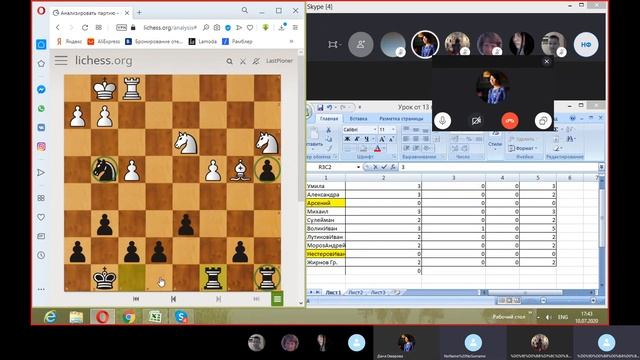Open the Excel font name dropdown
This screenshot has width=640, height=360.
click(x=375, y=129)
